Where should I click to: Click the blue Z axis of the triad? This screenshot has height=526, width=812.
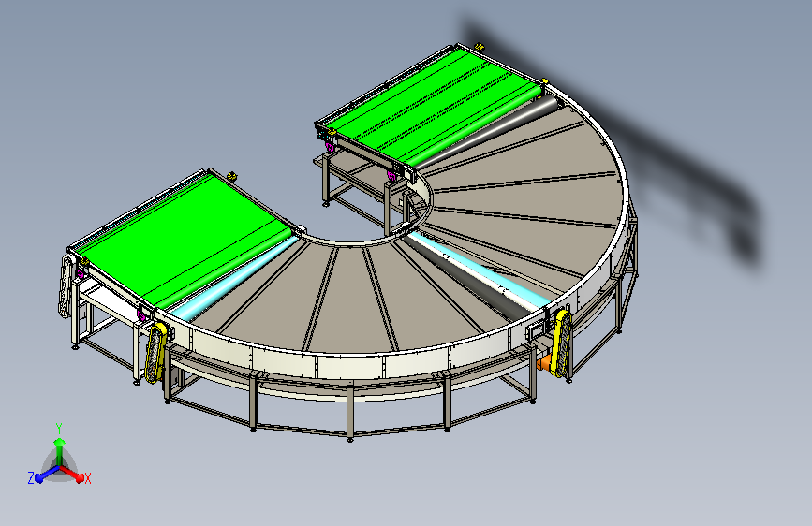pyautogui.click(x=47, y=475)
